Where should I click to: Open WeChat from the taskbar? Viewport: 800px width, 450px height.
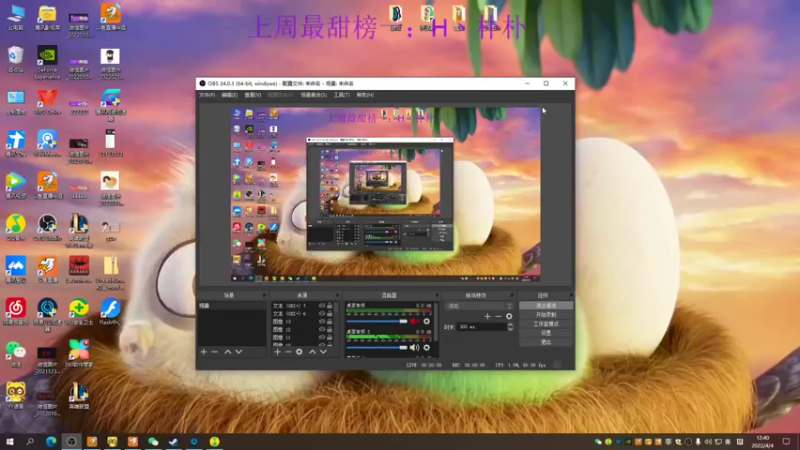(153, 441)
